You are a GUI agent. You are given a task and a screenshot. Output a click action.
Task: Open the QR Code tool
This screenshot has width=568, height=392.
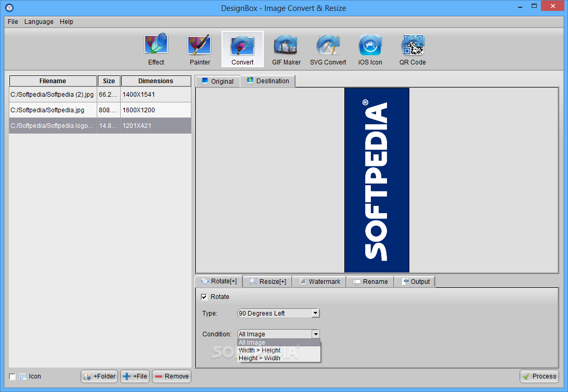[x=412, y=49]
